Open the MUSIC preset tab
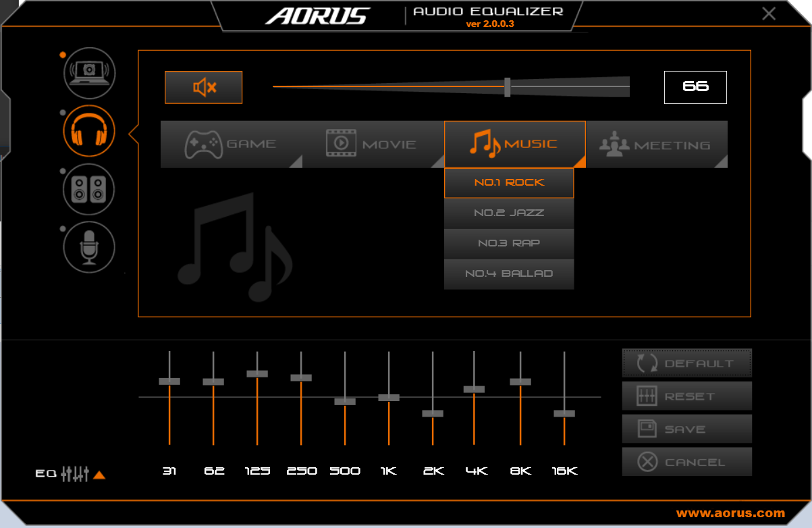Image resolution: width=812 pixels, height=528 pixels. coord(514,144)
